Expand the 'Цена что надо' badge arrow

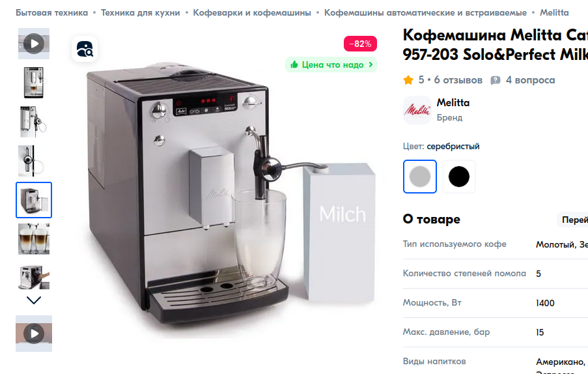371,65
